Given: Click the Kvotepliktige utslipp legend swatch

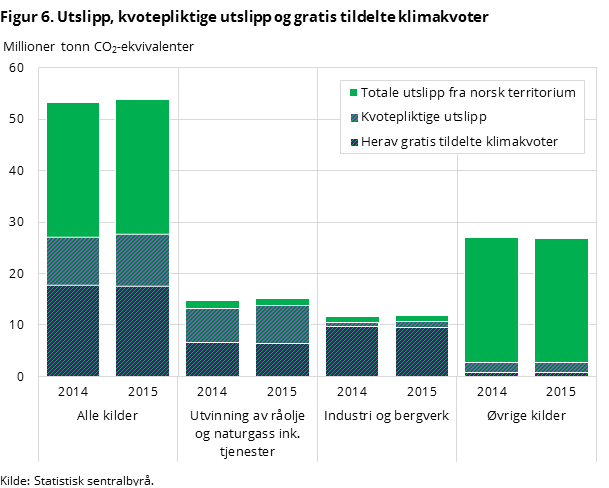Looking at the screenshot, I should click(353, 118).
